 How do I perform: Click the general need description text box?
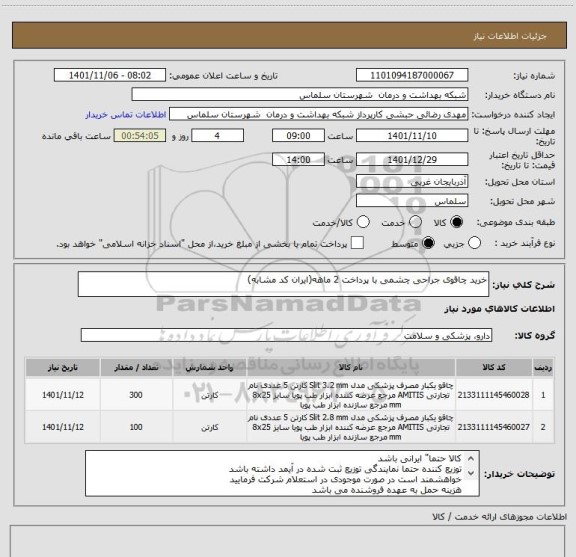pos(283,284)
